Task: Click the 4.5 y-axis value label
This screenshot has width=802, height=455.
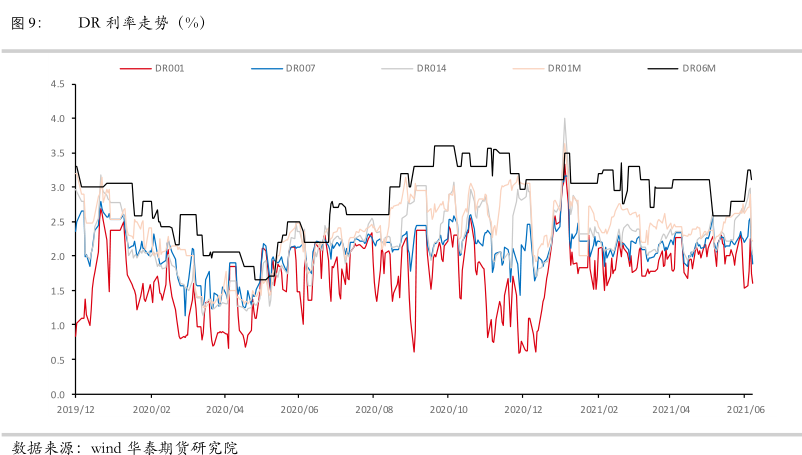Action: click(x=57, y=84)
